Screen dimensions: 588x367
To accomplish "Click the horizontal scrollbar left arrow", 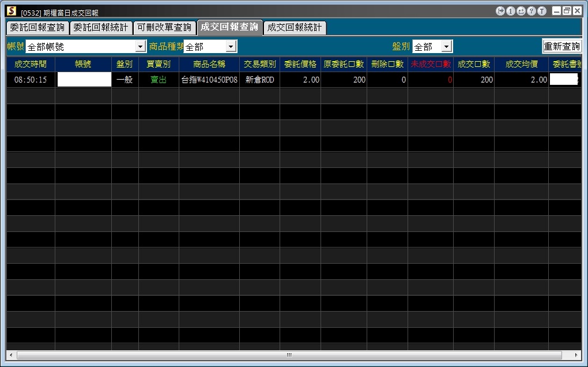I will [11, 355].
